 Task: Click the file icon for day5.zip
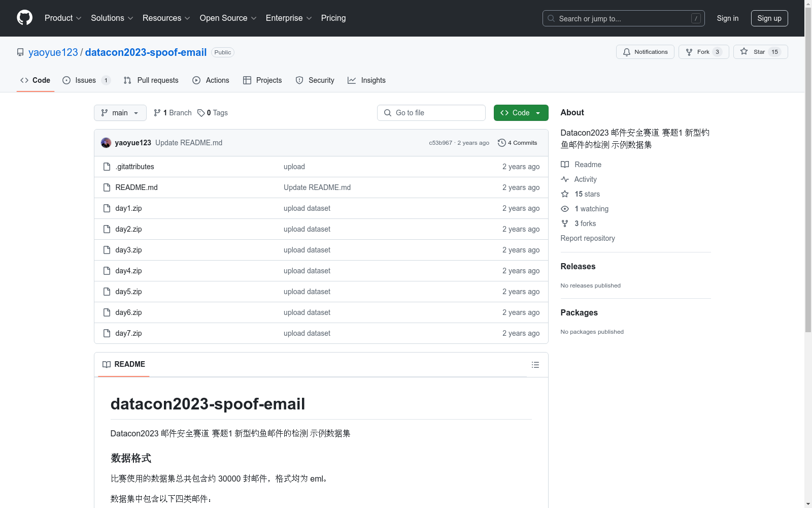(x=107, y=292)
